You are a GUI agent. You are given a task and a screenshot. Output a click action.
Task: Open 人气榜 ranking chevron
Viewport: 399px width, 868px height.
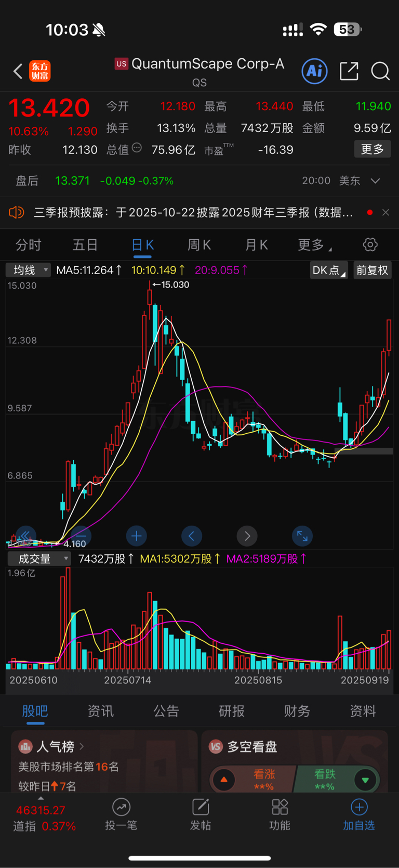point(82,747)
